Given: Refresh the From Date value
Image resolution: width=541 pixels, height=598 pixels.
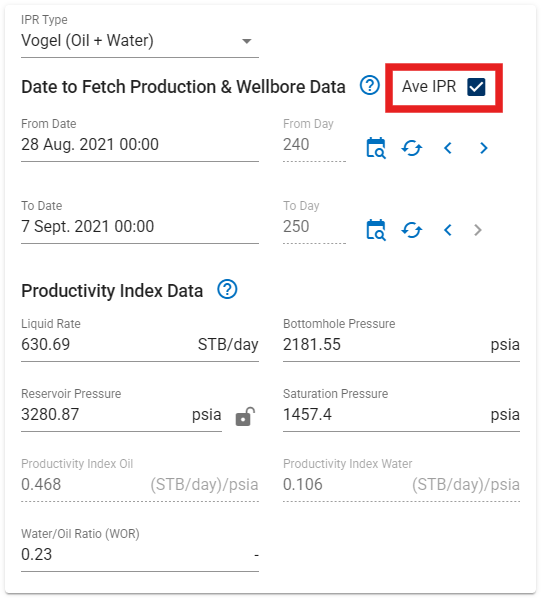Looking at the screenshot, I should click(x=412, y=148).
